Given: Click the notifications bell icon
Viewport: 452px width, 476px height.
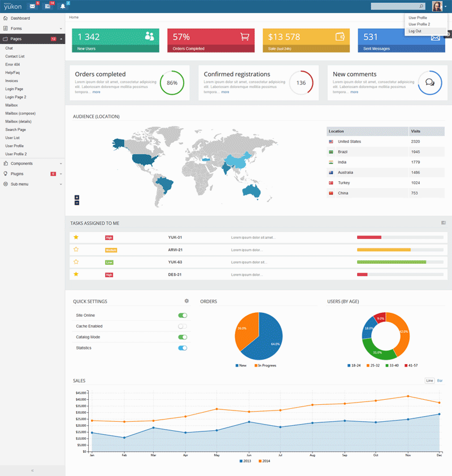Looking at the screenshot, I should (x=62, y=6).
